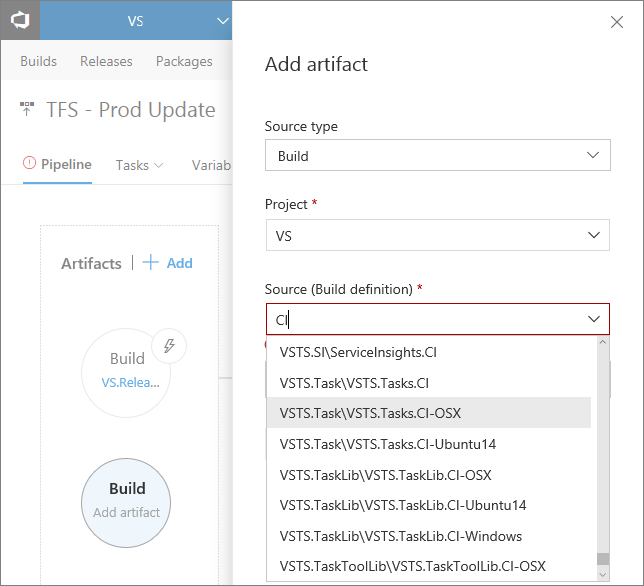
Task: Toggle the Source build definition dropdown chevron
Action: click(593, 319)
